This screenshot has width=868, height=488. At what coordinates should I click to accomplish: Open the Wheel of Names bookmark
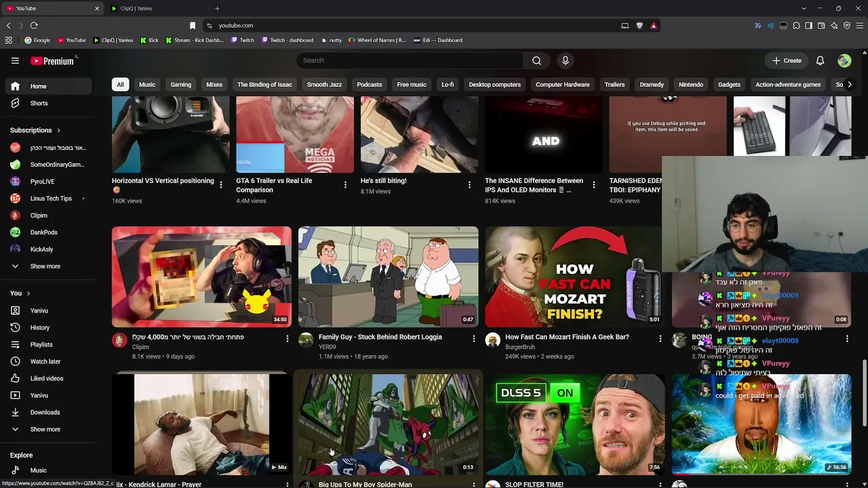(377, 40)
